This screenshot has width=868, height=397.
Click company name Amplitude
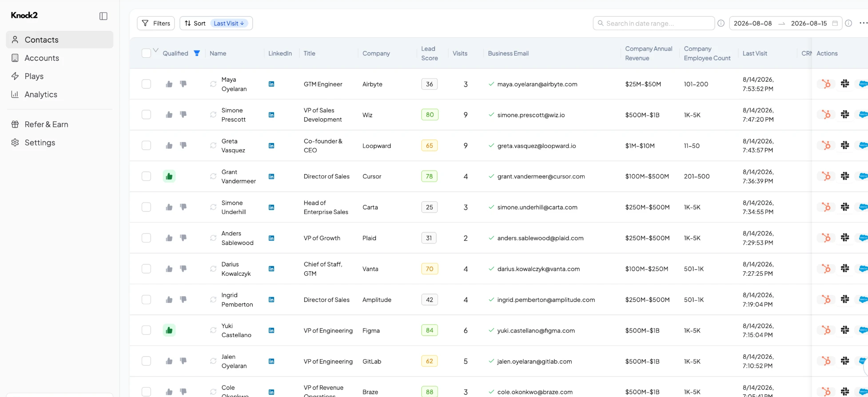click(x=377, y=300)
